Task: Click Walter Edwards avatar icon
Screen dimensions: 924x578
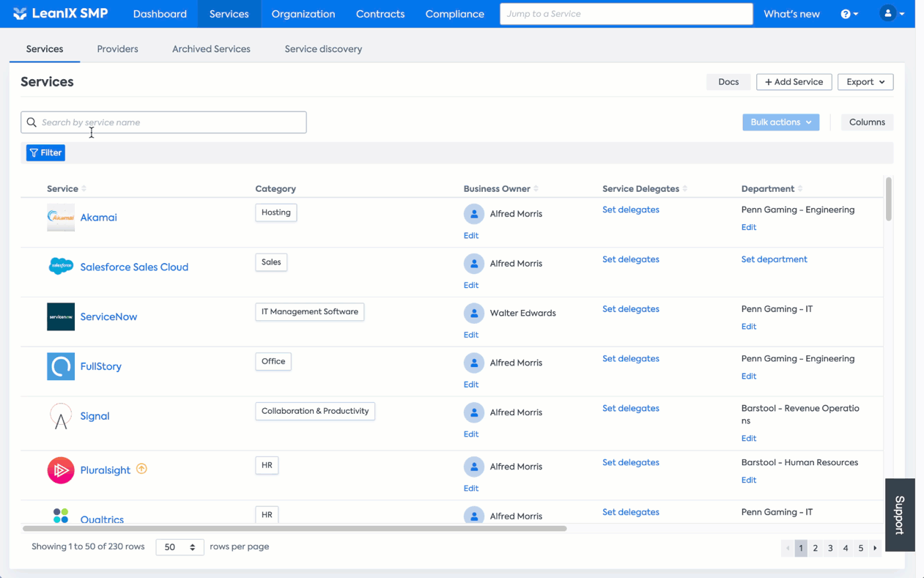Action: click(x=474, y=313)
